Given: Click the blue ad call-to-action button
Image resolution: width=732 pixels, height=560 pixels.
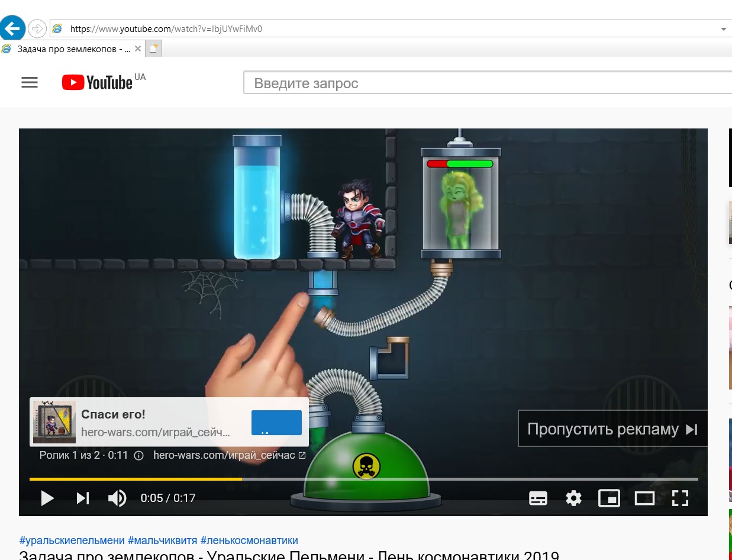Looking at the screenshot, I should coord(276,423).
